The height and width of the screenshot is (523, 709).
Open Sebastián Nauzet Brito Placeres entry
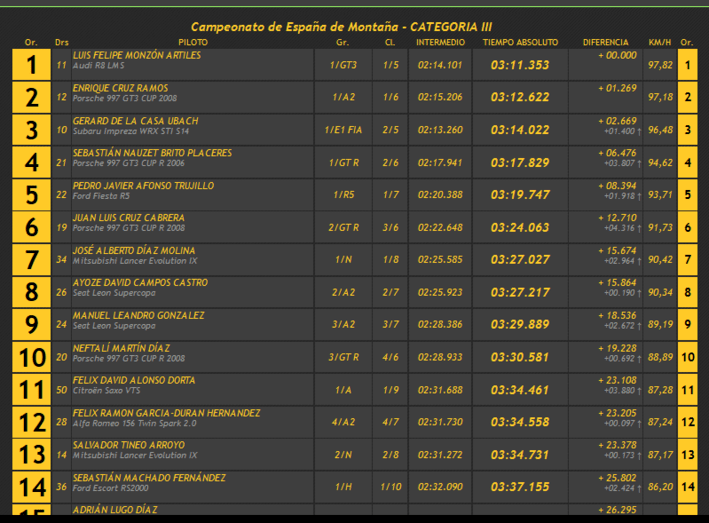point(152,153)
